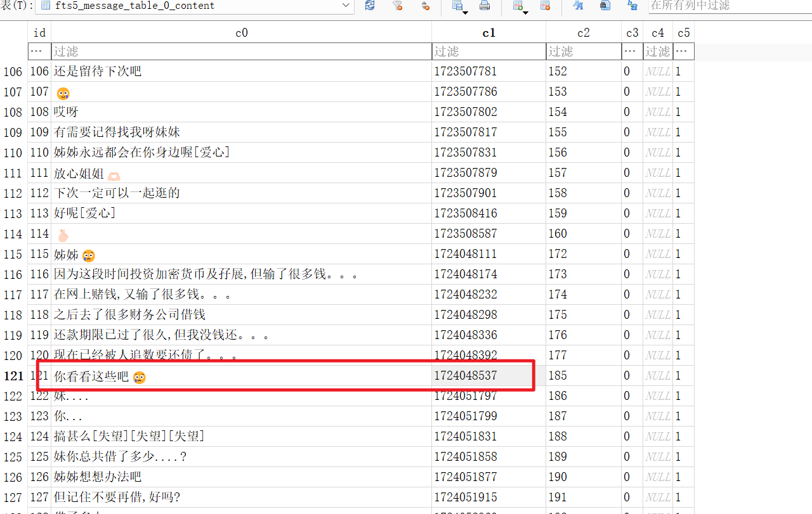Select the c2 cell with value 160
Screen dimensions: 812x514
(584, 234)
